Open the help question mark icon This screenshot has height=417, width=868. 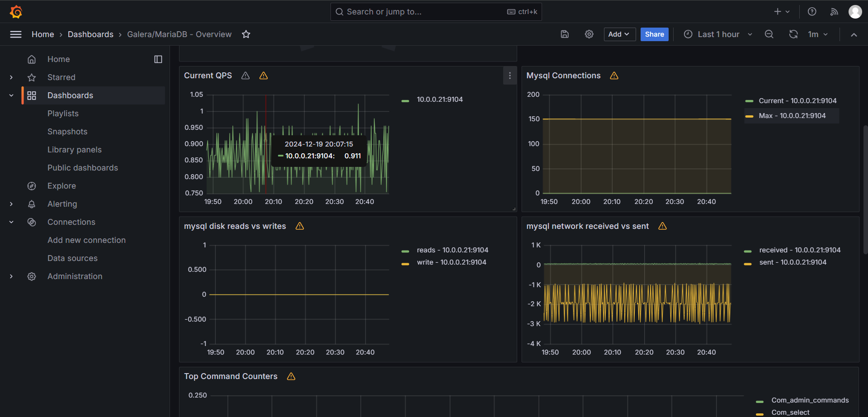click(812, 12)
